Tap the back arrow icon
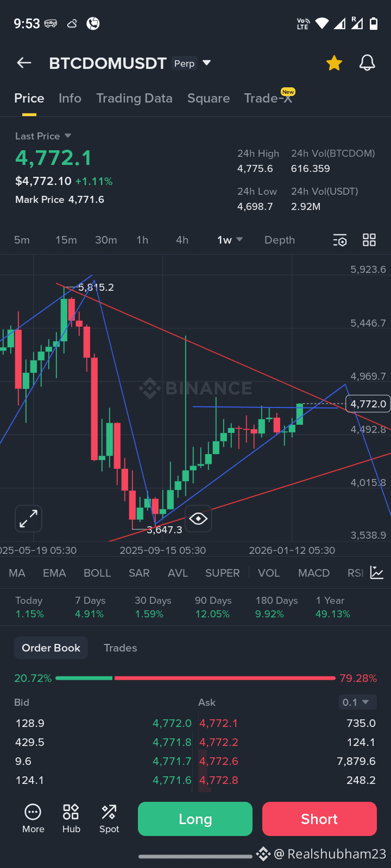This screenshot has width=391, height=868. [24, 63]
